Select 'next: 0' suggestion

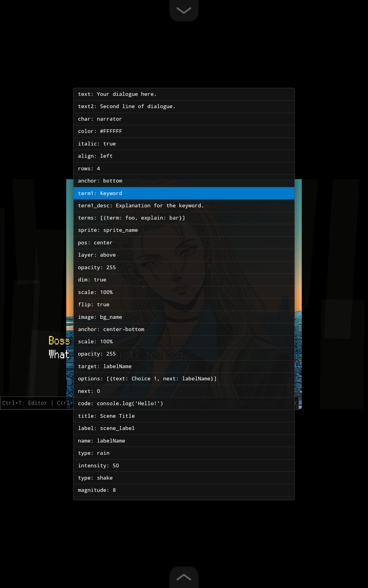tap(184, 391)
